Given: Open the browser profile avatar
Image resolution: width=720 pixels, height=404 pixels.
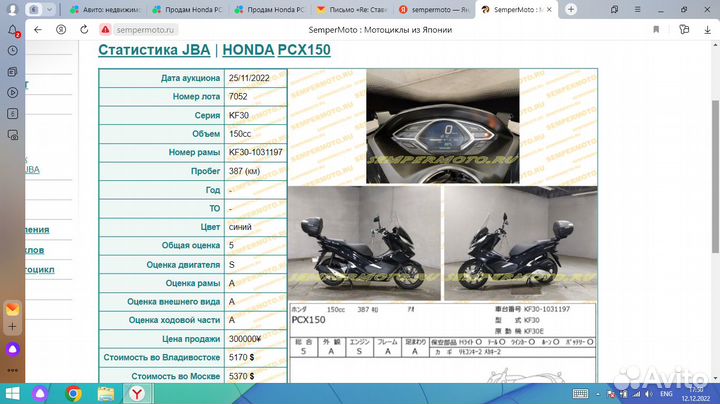Looking at the screenshot, I should [x=12, y=9].
